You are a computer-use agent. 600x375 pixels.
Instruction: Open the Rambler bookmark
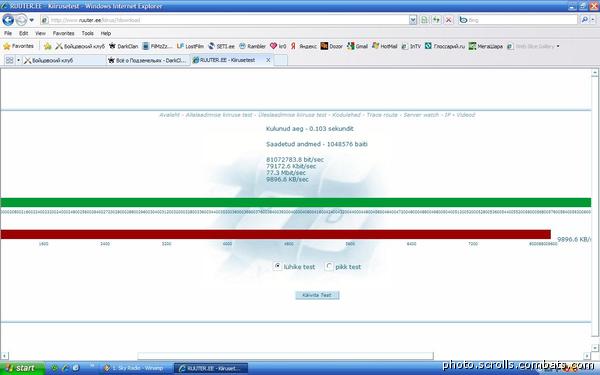[x=252, y=46]
